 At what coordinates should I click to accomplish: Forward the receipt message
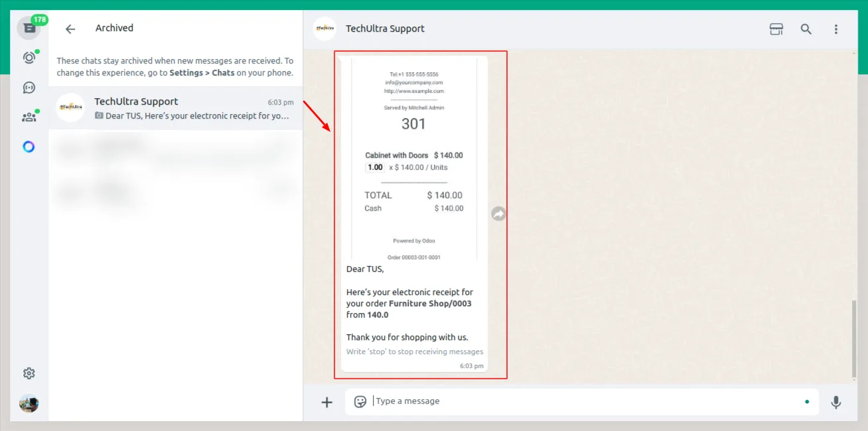pyautogui.click(x=498, y=214)
